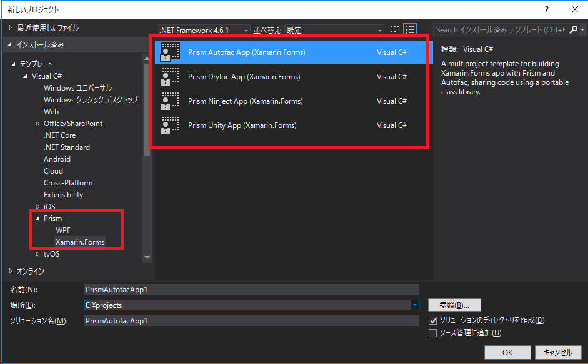
Task: Switch to the list view layout
Action: [x=409, y=29]
